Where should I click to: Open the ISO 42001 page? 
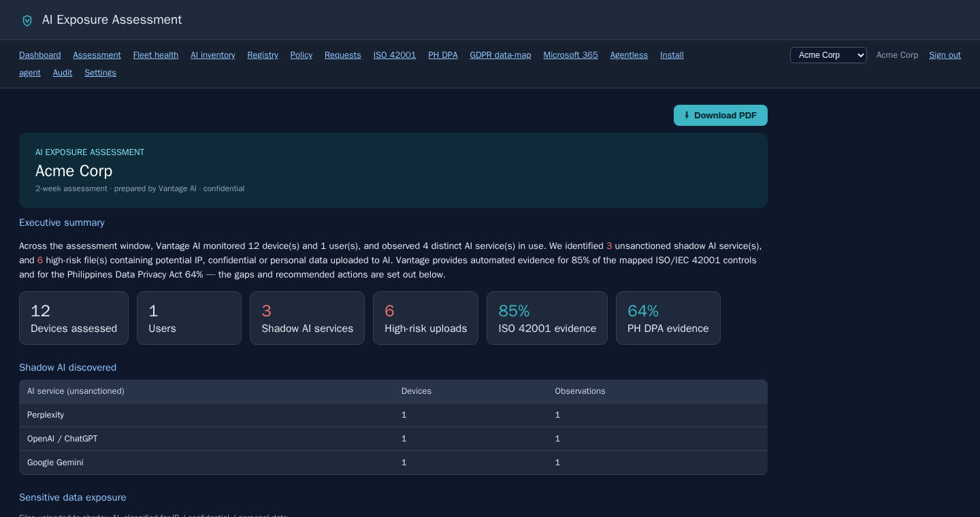pos(395,55)
